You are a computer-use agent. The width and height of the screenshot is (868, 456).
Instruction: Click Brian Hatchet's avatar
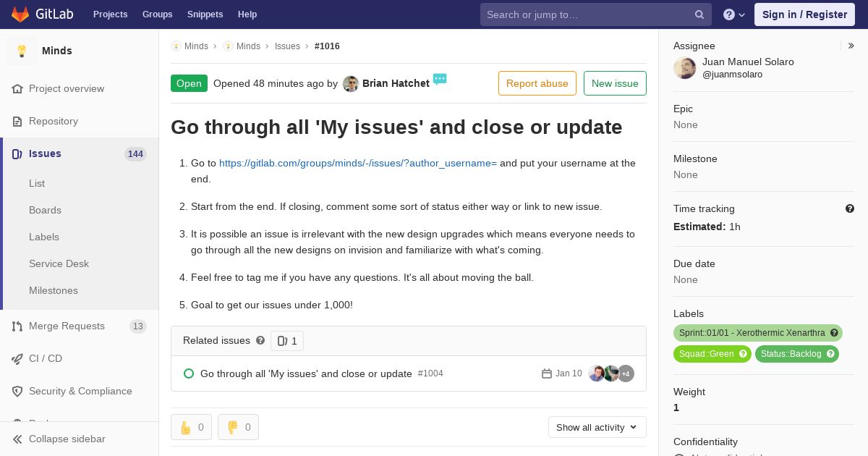(x=351, y=84)
